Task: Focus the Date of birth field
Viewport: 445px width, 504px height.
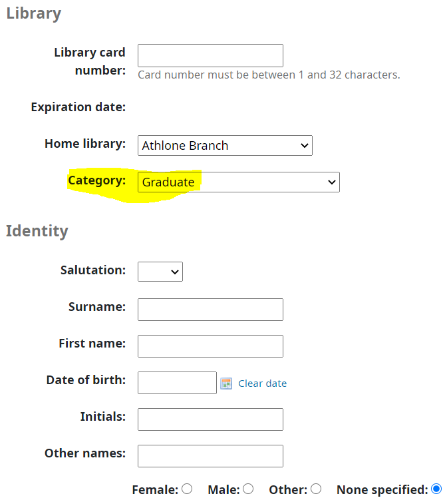Action: pyautogui.click(x=177, y=383)
